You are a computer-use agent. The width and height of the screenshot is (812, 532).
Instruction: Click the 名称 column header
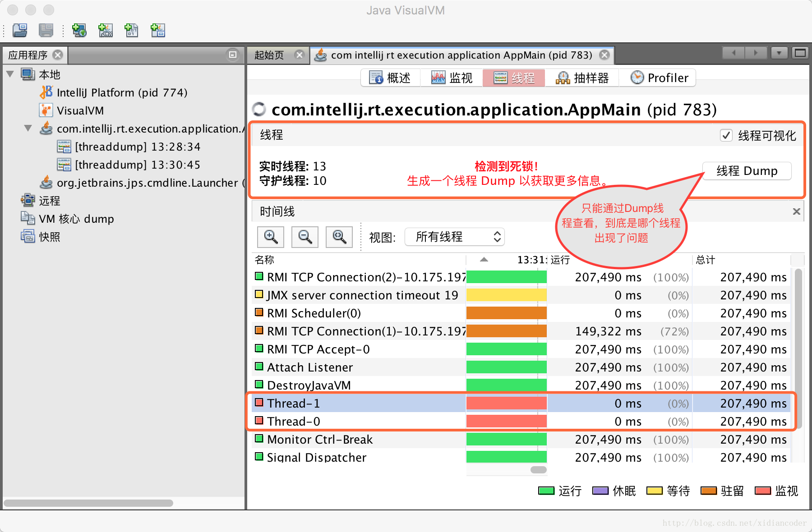pyautogui.click(x=359, y=260)
